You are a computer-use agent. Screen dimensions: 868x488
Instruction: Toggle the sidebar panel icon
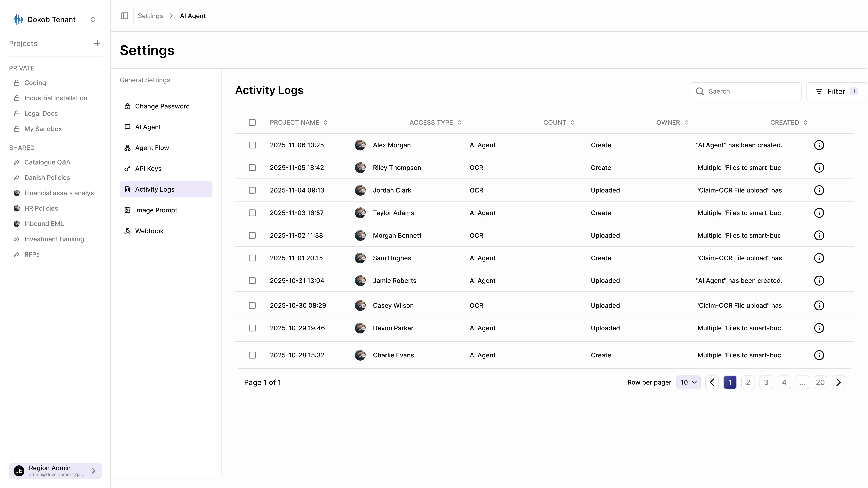tap(125, 16)
